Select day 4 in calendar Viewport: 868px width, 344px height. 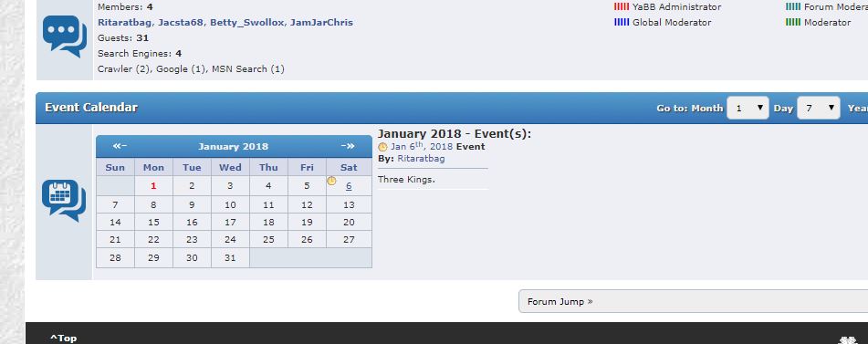point(268,186)
